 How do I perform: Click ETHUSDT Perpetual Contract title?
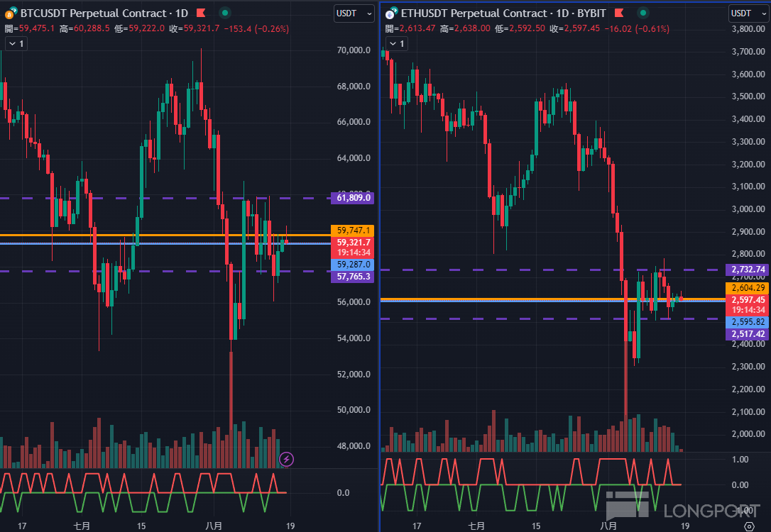474,13
